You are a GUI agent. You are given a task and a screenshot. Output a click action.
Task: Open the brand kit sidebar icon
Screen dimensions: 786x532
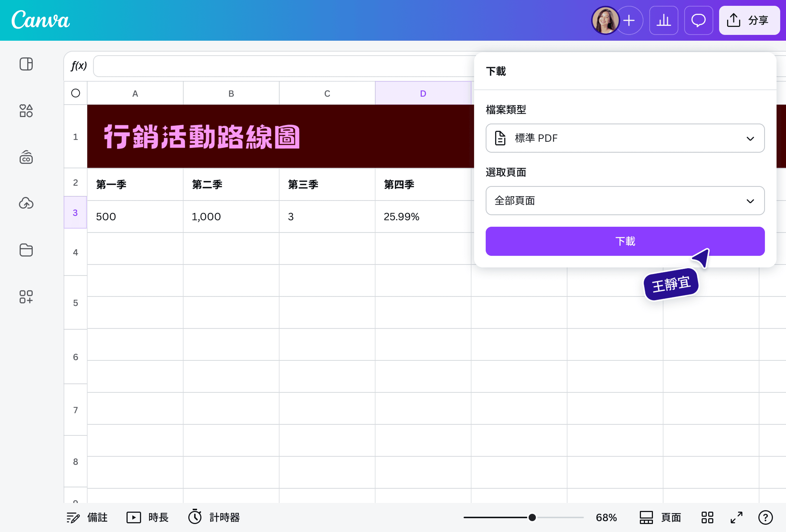pos(26,157)
